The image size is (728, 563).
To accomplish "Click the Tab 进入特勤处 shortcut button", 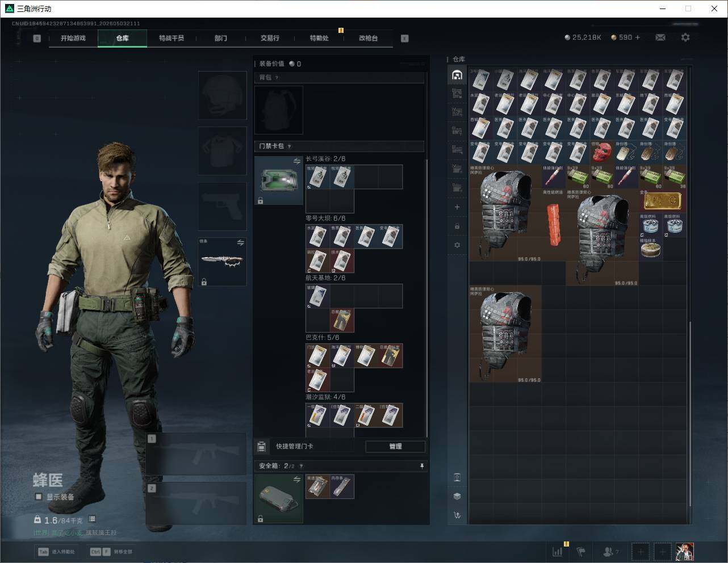I will (x=56, y=552).
